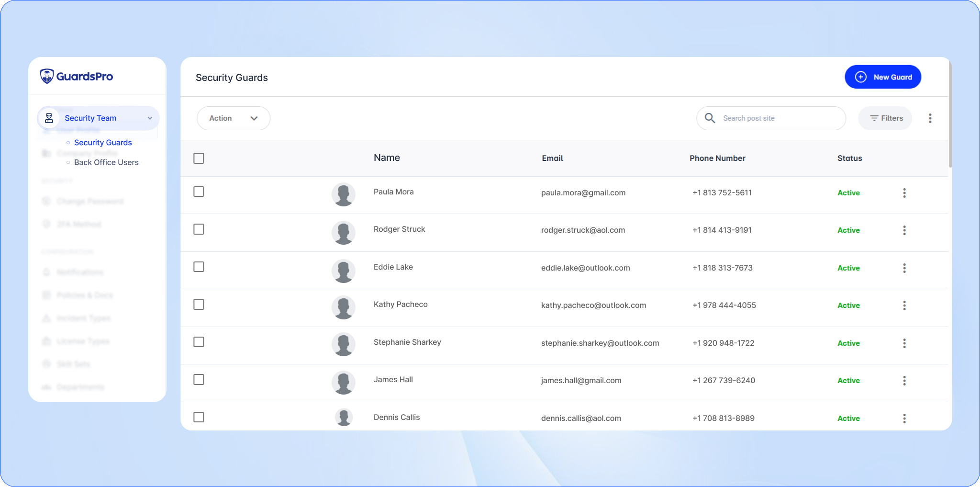980x487 pixels.
Task: Open row options for Kathy Pacheco
Action: (904, 306)
